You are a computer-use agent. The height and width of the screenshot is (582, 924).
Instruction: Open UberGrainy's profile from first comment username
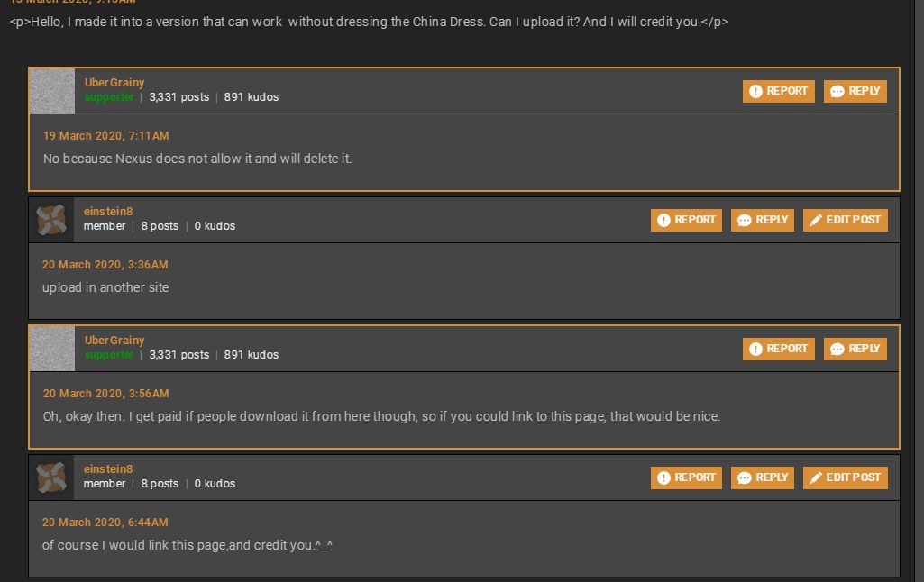point(114,83)
